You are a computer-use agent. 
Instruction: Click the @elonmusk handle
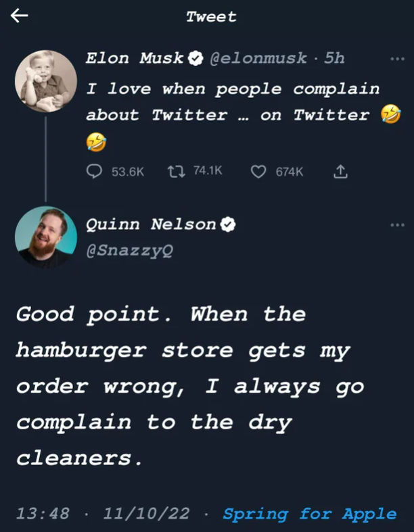[260, 59]
